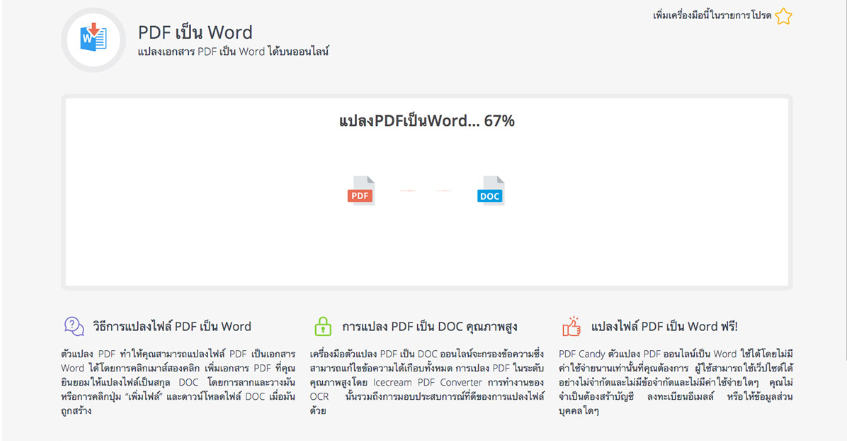Click the progress line between PDF and DOC
847x441 pixels.
coord(426,191)
